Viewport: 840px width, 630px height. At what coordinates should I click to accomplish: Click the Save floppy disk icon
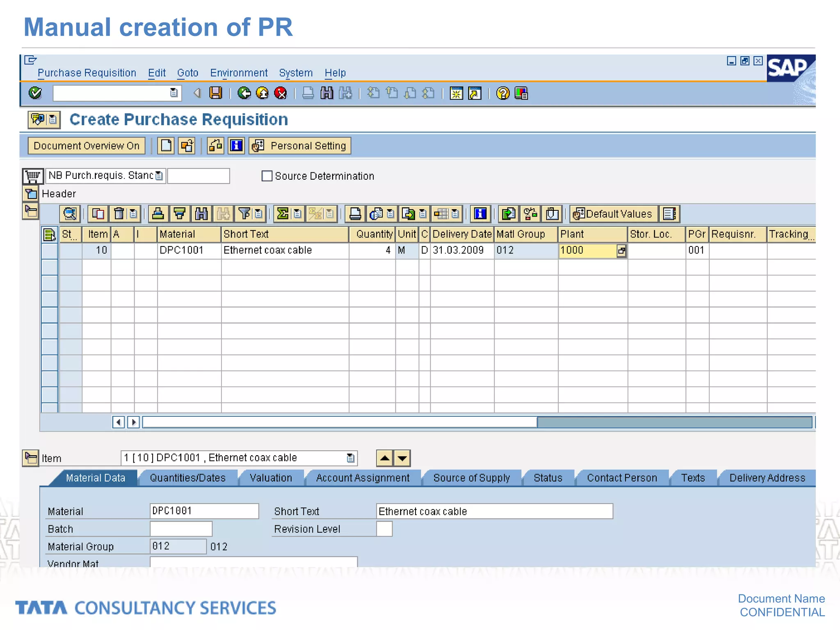216,93
